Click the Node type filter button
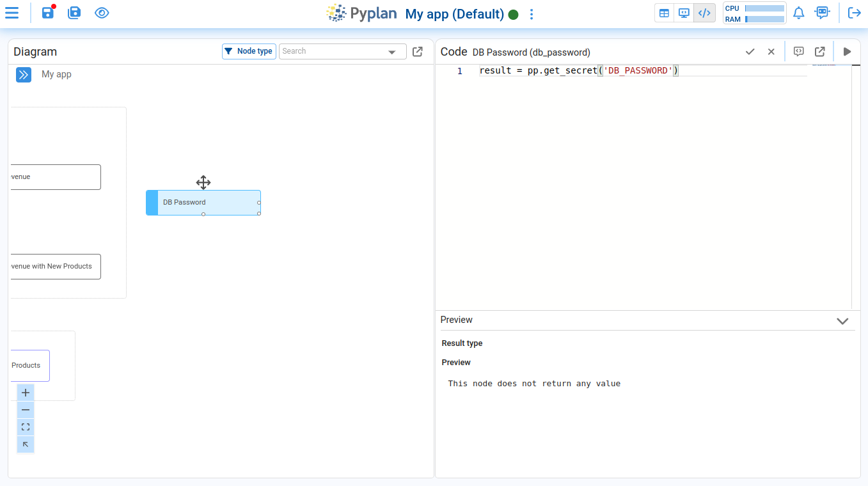The width and height of the screenshot is (868, 486). (x=249, y=51)
